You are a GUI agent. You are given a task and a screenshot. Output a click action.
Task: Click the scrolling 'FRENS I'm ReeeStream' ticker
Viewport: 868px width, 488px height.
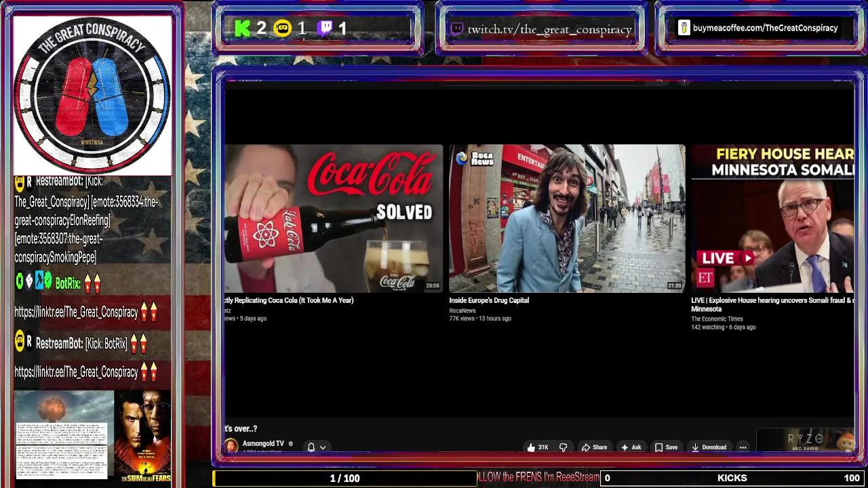[538, 477]
